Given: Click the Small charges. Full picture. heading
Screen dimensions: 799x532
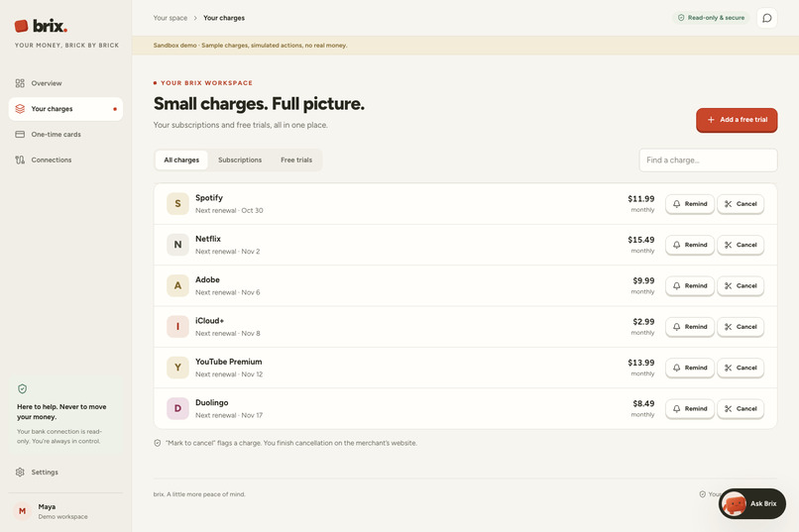Looking at the screenshot, I should (x=259, y=104).
